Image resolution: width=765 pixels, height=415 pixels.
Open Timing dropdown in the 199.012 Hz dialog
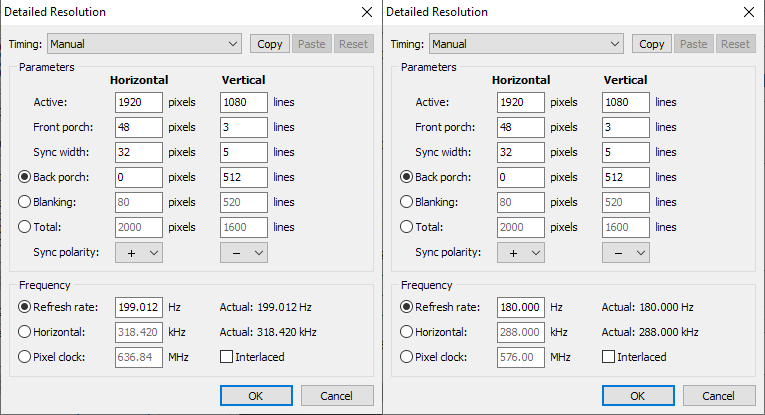point(144,44)
